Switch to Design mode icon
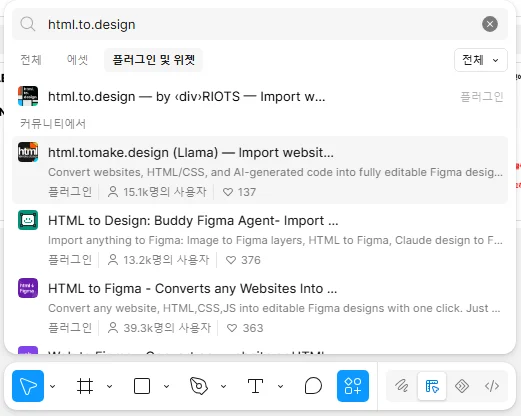This screenshot has width=521, height=416. 432,386
